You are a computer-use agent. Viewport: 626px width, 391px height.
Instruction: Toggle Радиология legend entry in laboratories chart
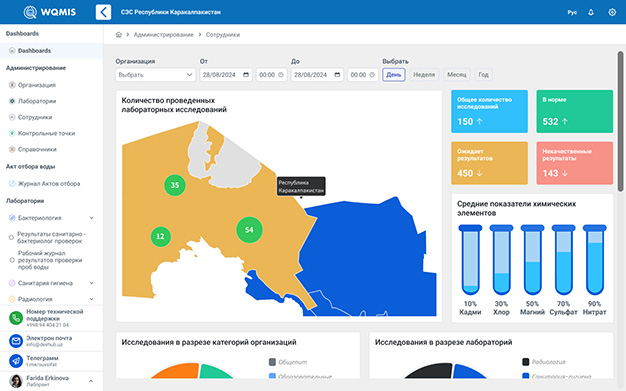tap(544, 362)
